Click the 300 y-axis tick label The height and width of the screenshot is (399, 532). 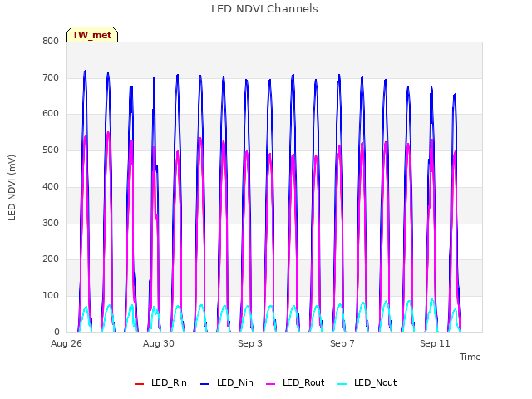pos(51,224)
